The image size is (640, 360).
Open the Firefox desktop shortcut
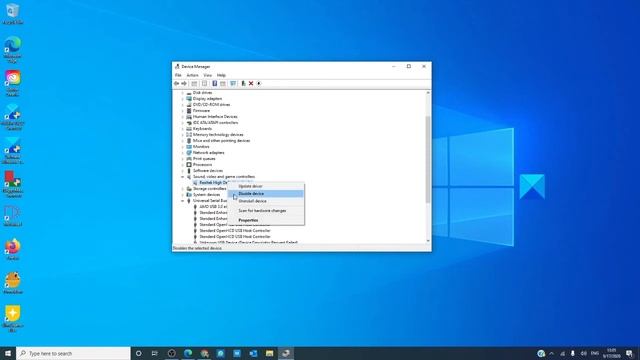(x=13, y=249)
